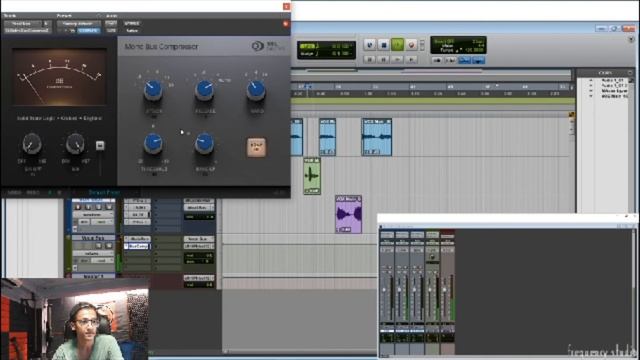The width and height of the screenshot is (640, 360).
Task: Select the first audio clip on the top track
Action: pos(297,137)
